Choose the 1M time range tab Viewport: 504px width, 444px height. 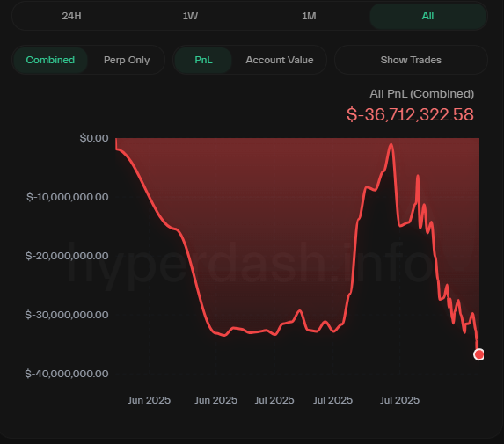click(x=309, y=16)
